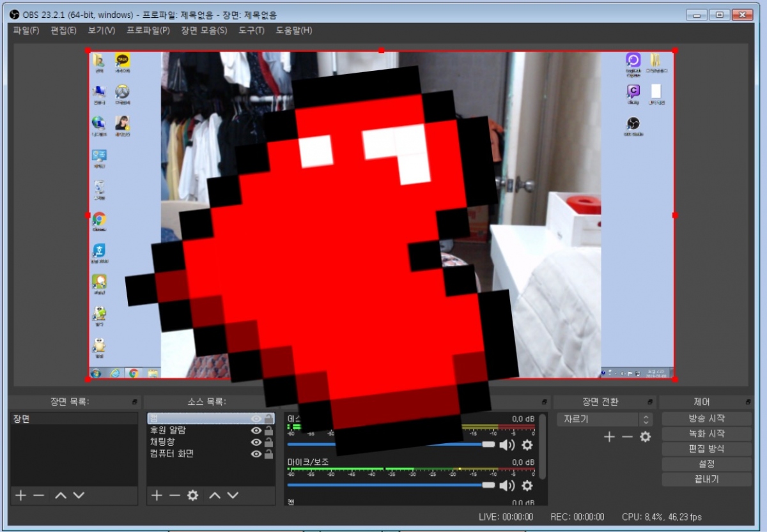Mute 마이크/보조 with its speaker icon
Image resolution: width=767 pixels, height=532 pixels.
click(x=507, y=486)
